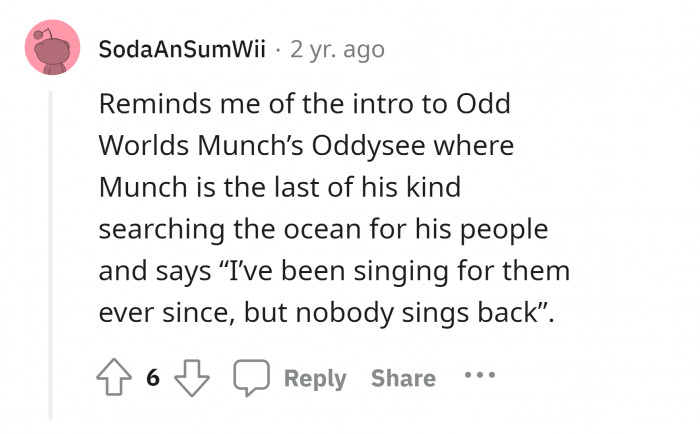Click the line "and says I've been singing for them"
The width and height of the screenshot is (700, 434).
[333, 271]
